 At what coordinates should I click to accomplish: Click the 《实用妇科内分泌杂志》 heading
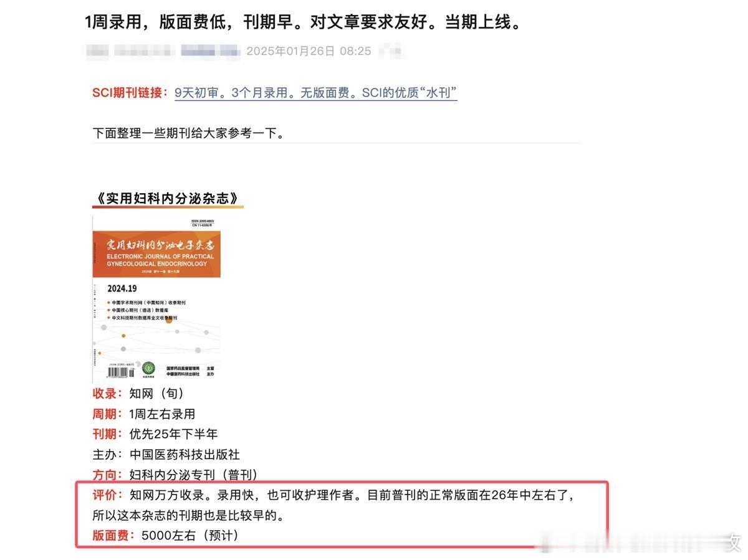click(168, 199)
